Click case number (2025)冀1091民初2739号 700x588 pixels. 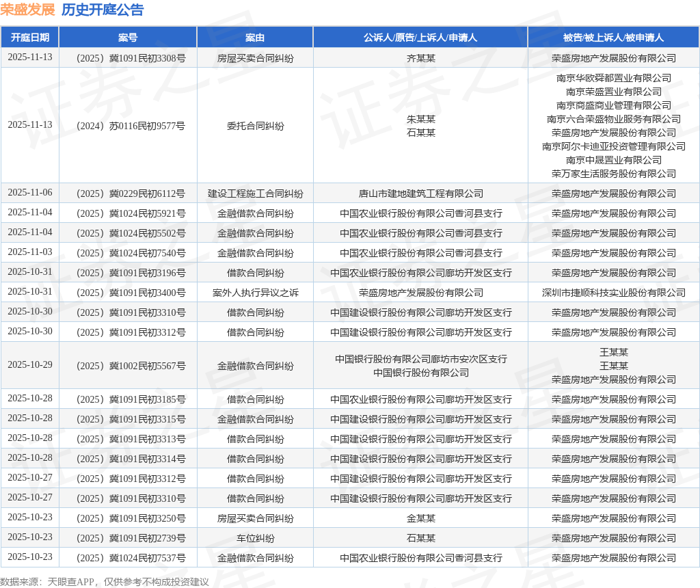[131, 538]
